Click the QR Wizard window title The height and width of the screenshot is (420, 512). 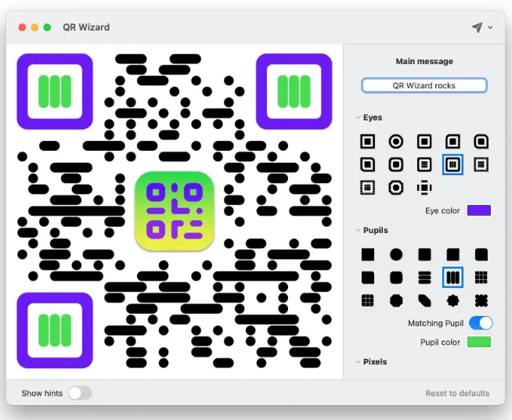click(86, 27)
